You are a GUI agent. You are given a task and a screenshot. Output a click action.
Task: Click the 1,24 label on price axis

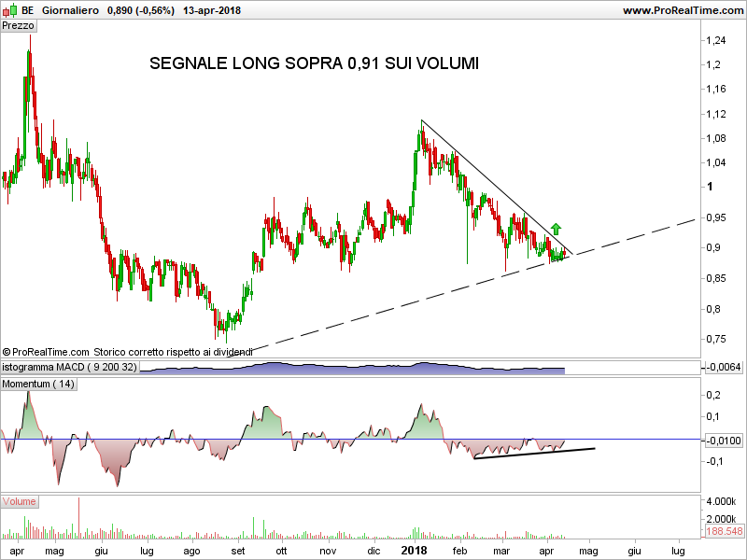tap(716, 40)
